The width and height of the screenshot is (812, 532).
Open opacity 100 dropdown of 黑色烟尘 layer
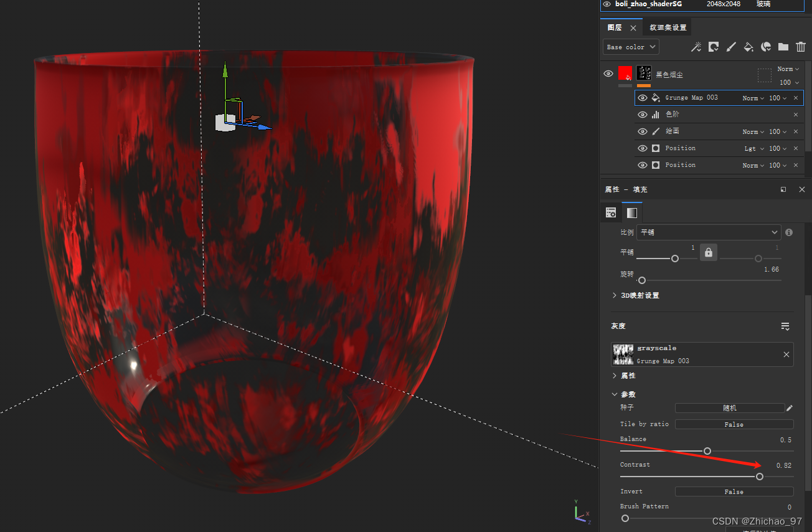[x=788, y=82]
